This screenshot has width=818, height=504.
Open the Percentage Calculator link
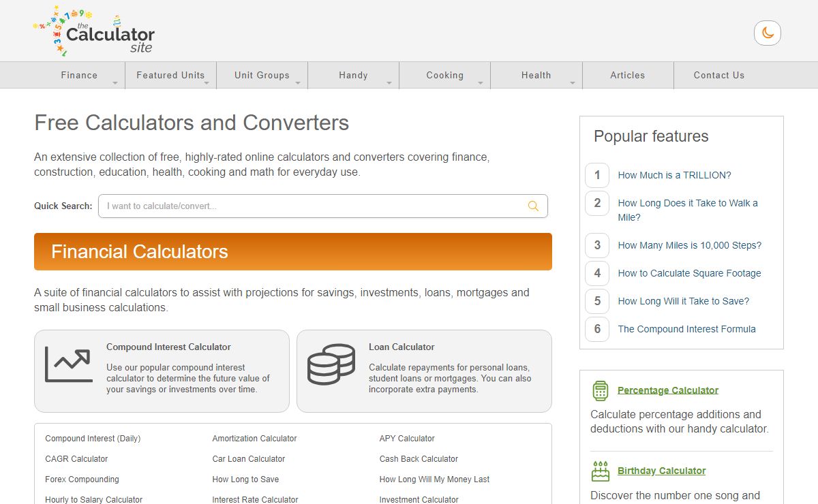pyautogui.click(x=668, y=390)
